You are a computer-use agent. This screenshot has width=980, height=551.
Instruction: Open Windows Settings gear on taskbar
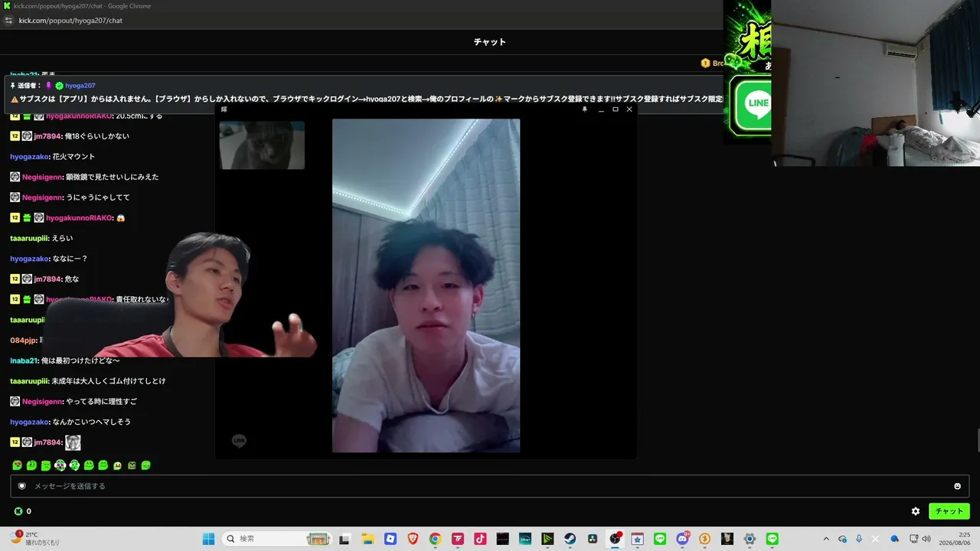point(750,539)
